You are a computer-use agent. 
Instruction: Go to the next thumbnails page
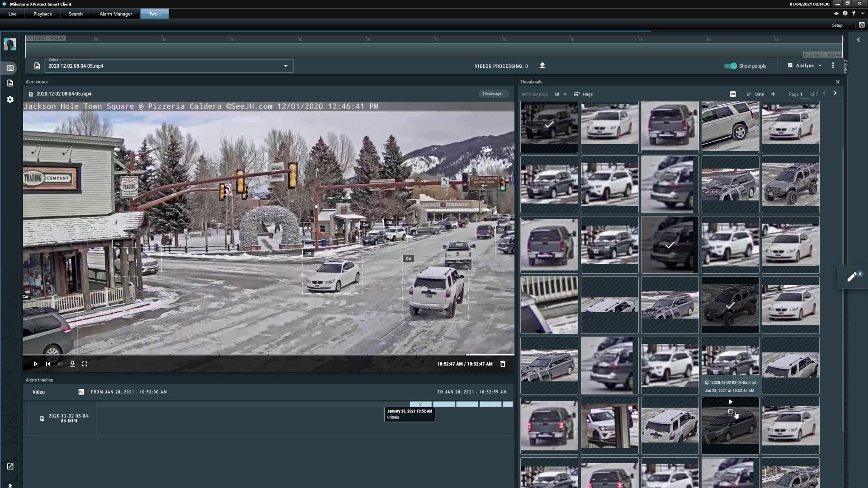click(835, 94)
